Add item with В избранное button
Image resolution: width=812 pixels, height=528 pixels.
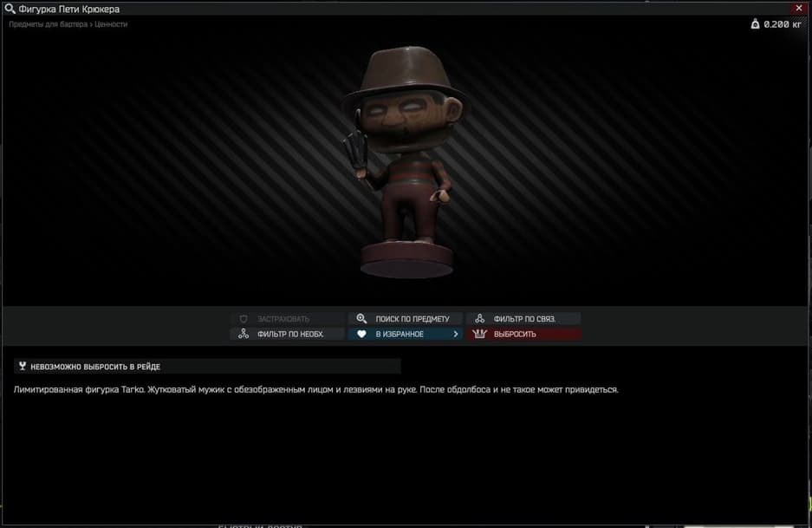click(x=405, y=334)
